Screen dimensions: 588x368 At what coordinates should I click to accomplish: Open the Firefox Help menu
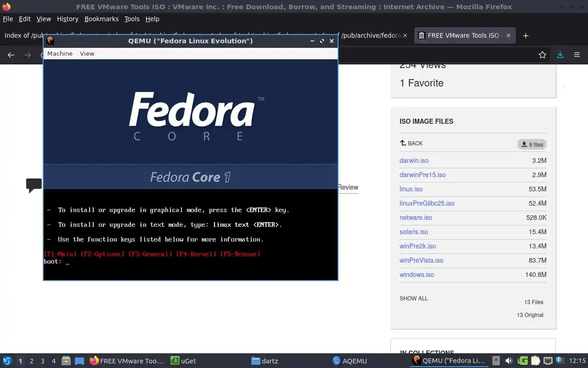152,19
